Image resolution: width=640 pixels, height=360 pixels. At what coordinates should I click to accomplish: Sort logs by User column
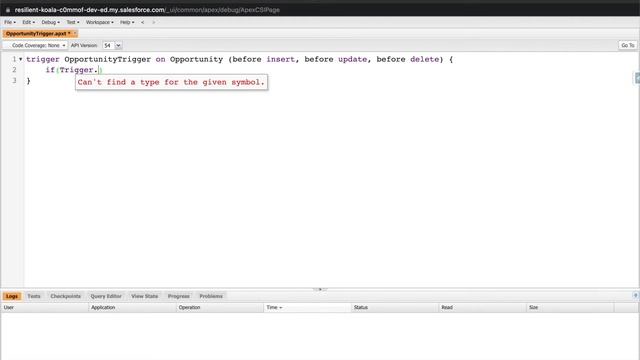pyautogui.click(x=44, y=307)
